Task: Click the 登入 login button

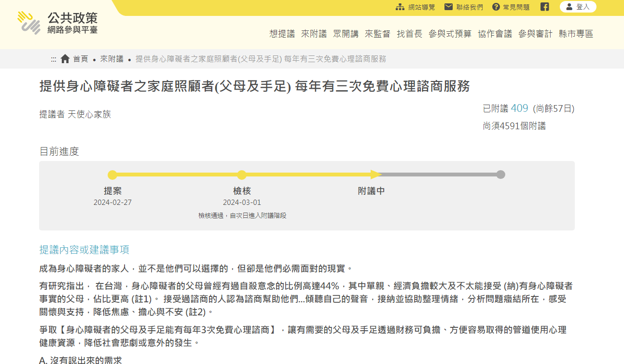Action: point(578,7)
